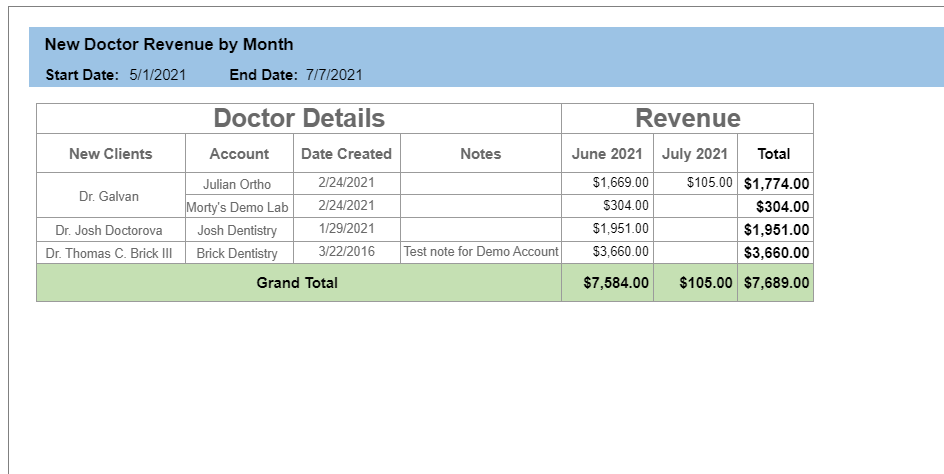944x474 pixels.
Task: Click the Julian Ortho account cell
Action: coord(239,184)
